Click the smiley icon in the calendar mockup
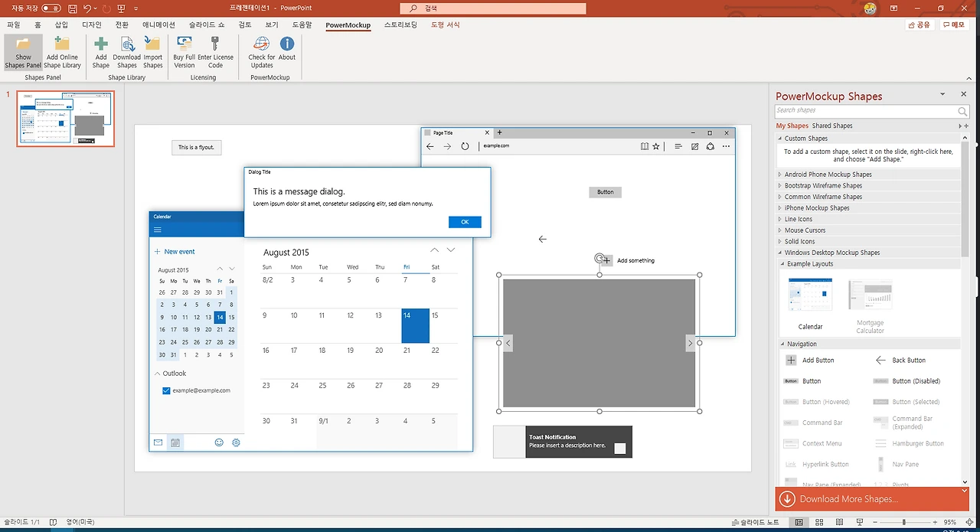Screen dimensions: 980x532 click(219, 442)
